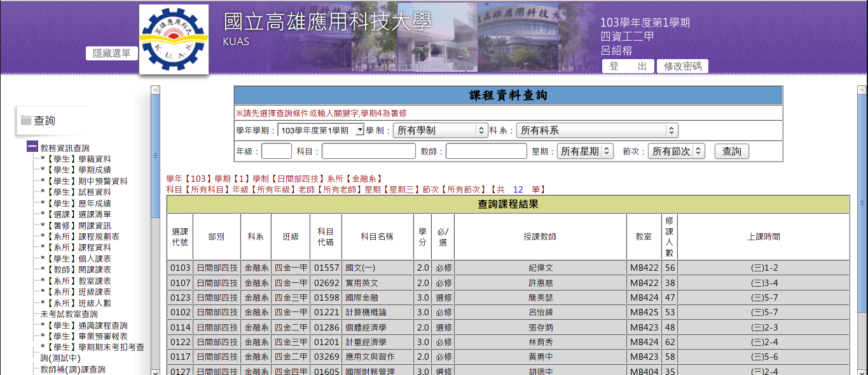Image resolution: width=868 pixels, height=375 pixels.
Task: Focus the 教師 input field
Action: click(486, 151)
